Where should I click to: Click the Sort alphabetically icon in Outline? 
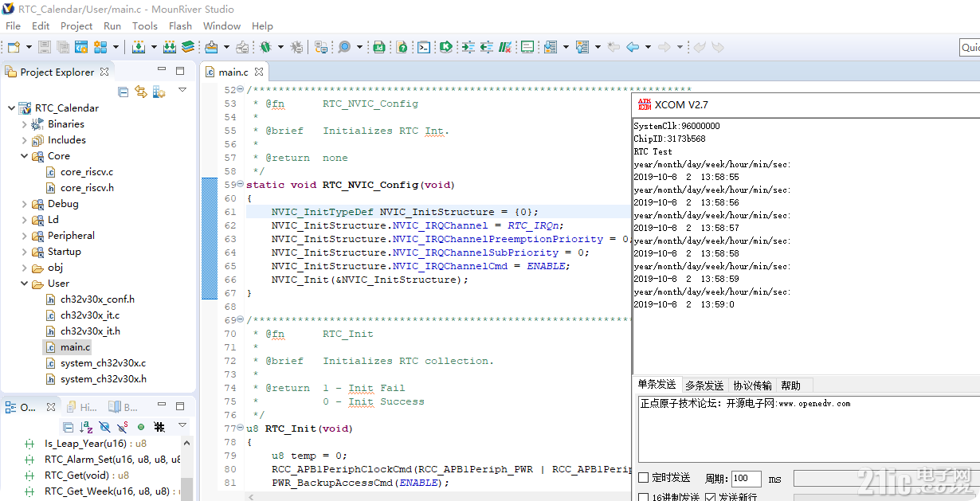(86, 427)
